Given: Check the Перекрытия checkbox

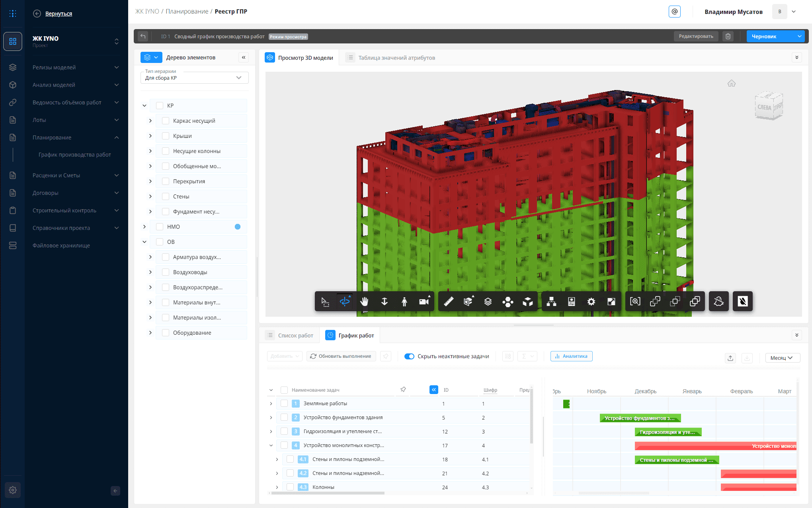Looking at the screenshot, I should click(166, 181).
